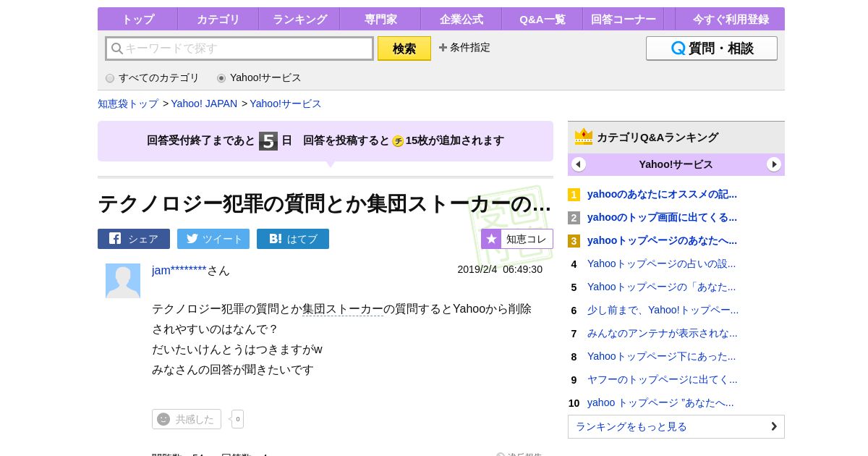
Task: Click the silver rank 2 badge
Action: [x=574, y=218]
